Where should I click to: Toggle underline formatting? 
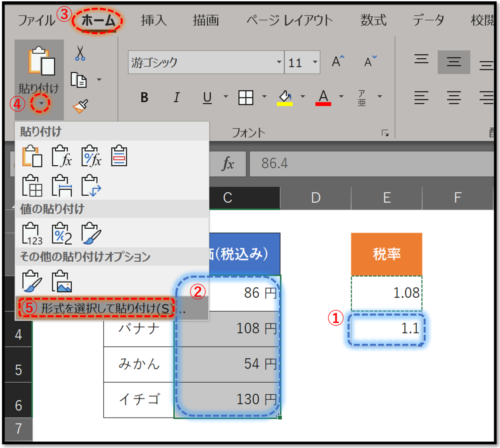click(x=207, y=98)
